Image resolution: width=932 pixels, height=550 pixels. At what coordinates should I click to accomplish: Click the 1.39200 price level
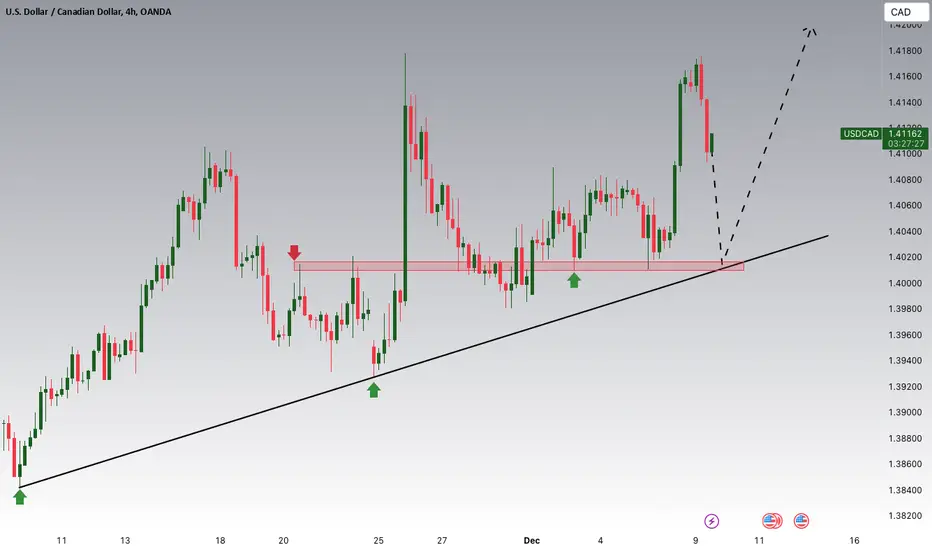click(x=905, y=386)
